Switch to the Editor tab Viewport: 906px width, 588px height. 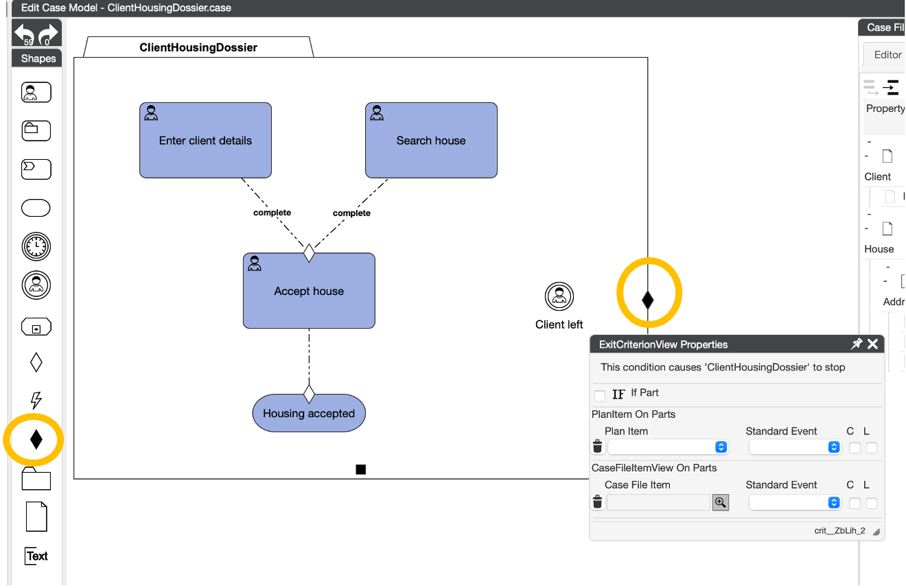click(x=887, y=55)
